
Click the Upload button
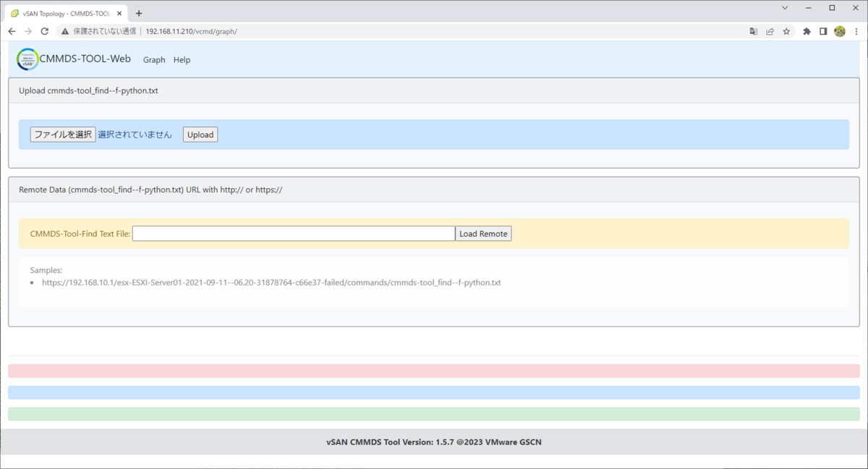200,135
